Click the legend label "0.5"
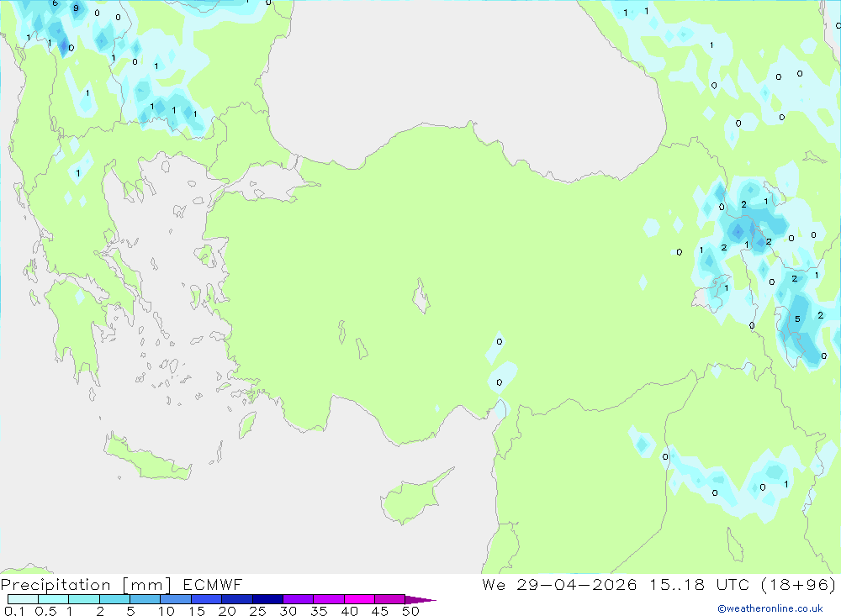 [45, 611]
